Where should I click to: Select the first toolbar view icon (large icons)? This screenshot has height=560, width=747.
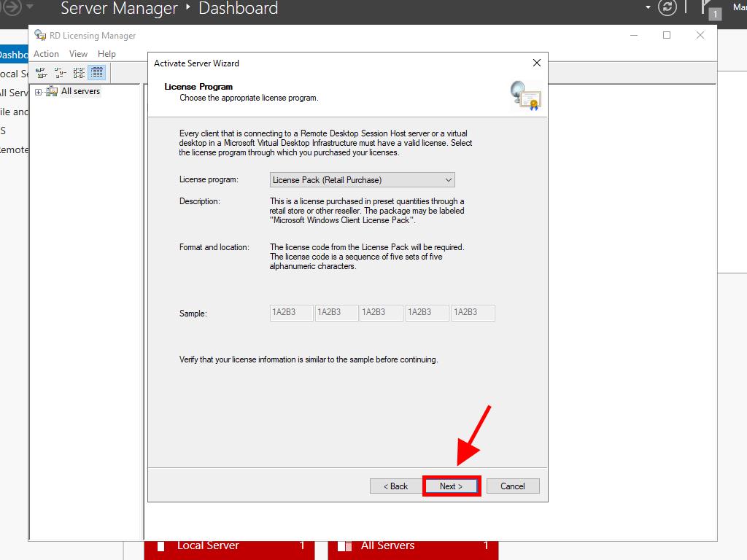click(42, 73)
